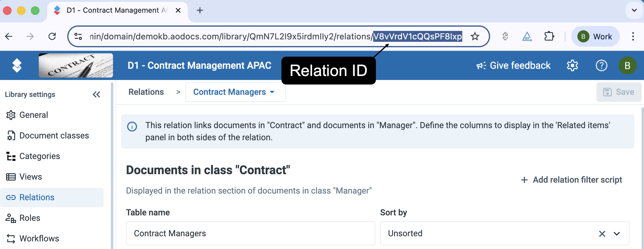The height and width of the screenshot is (249, 644).
Task: Select the D1 - Contract Management browser tab
Action: 118,11
